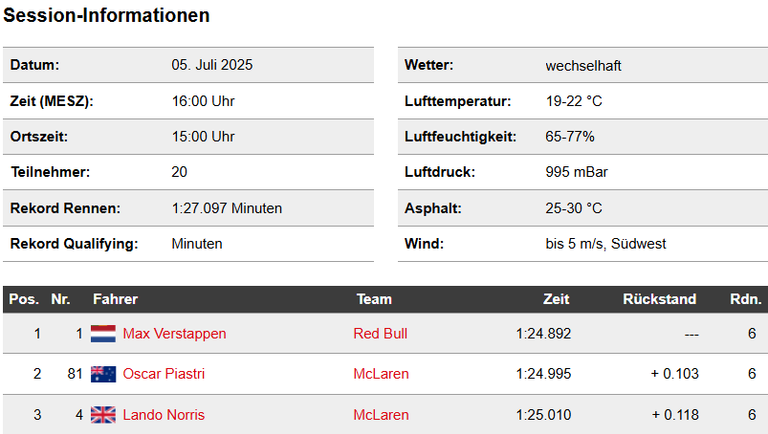
Task: Click the 1:24.892 lap time cell
Action: tap(543, 334)
